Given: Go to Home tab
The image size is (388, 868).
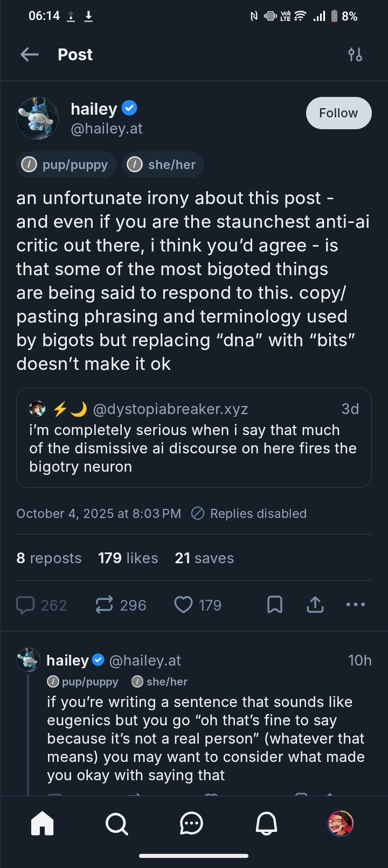Looking at the screenshot, I should (42, 823).
